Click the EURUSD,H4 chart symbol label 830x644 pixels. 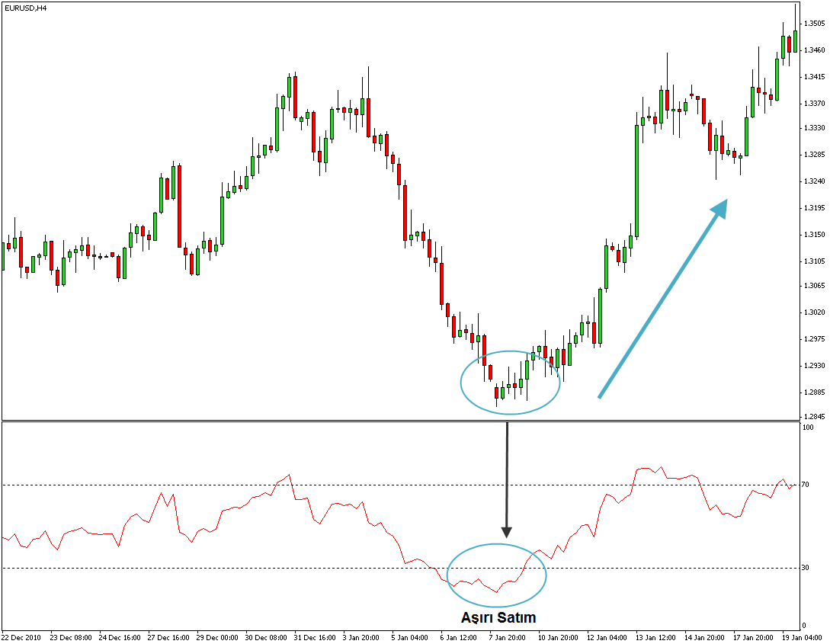25,8
